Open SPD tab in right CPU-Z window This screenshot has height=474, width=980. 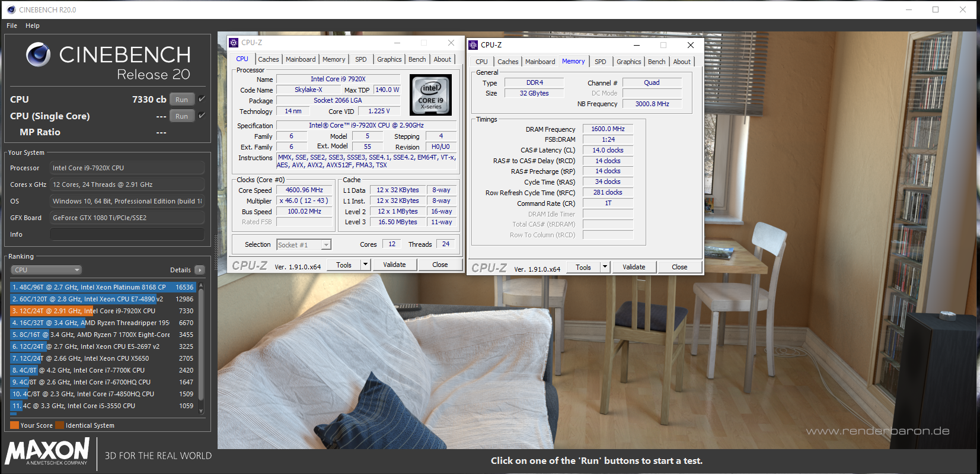click(601, 62)
